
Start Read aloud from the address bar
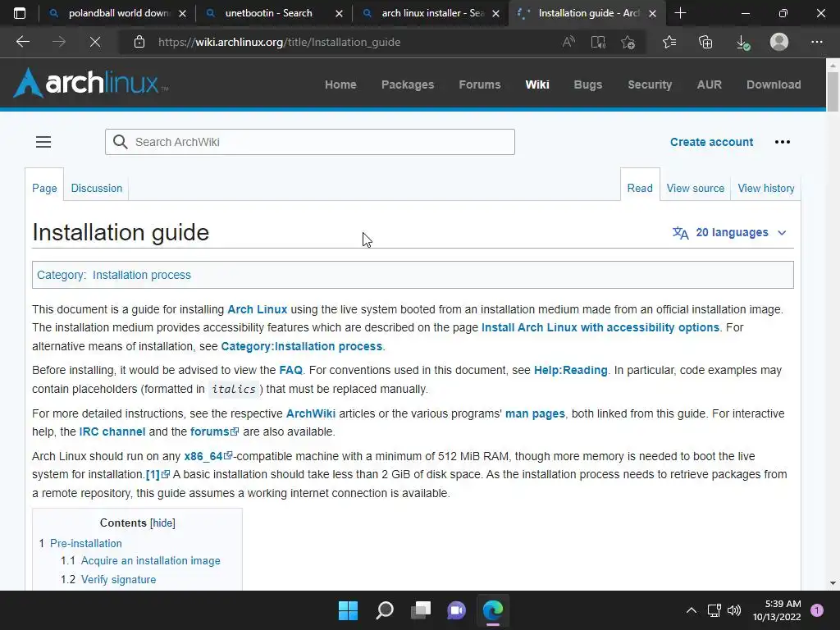(568, 42)
